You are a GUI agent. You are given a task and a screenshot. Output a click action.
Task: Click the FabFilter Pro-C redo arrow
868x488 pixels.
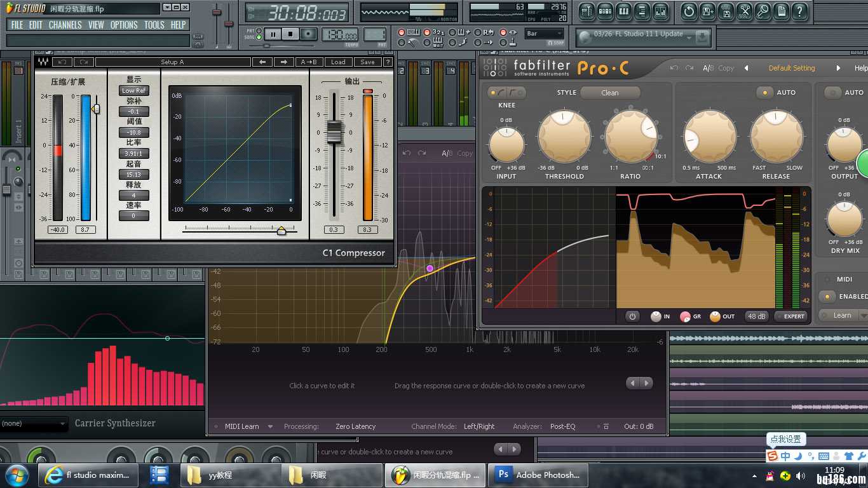click(689, 68)
